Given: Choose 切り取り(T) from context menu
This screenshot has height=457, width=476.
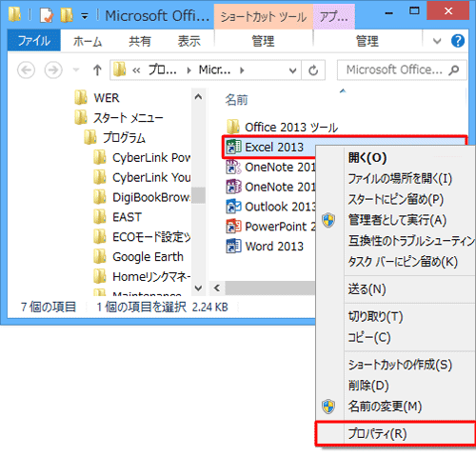Looking at the screenshot, I should (375, 316).
